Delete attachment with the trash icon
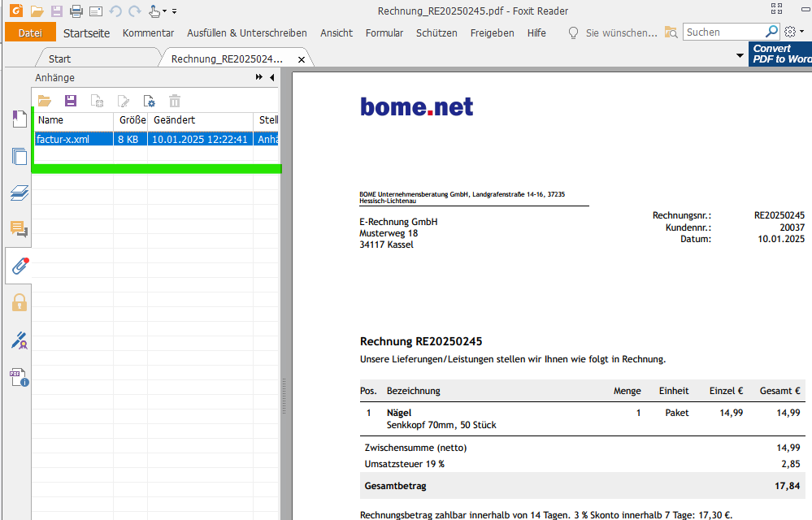812x520 pixels. click(175, 101)
